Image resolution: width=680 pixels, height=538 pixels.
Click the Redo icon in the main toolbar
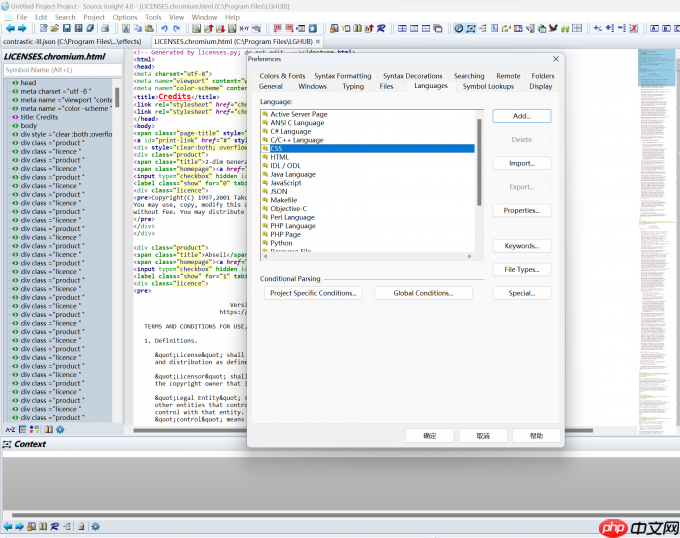[x=177, y=28]
